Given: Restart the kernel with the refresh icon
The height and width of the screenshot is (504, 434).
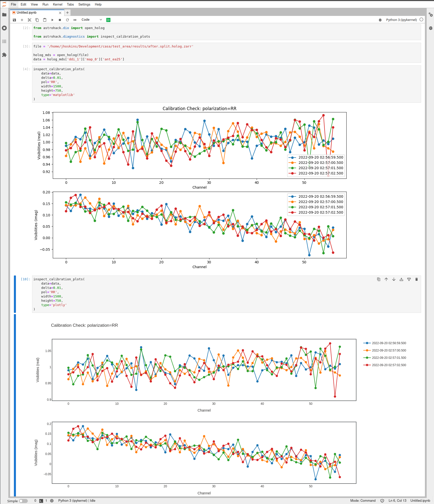Looking at the screenshot, I should (67, 20).
